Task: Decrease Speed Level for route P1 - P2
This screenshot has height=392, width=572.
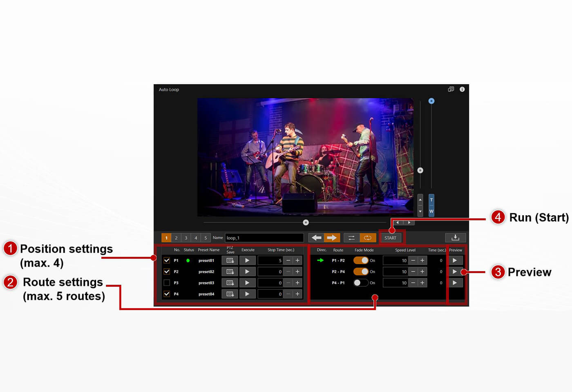Action: click(413, 260)
